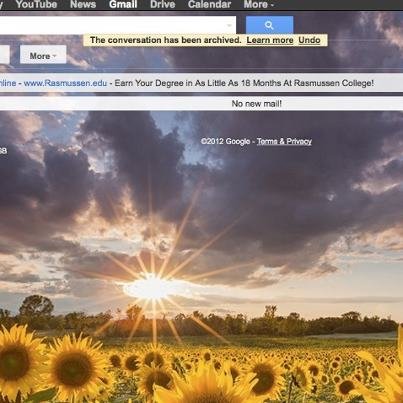Select Gmail in the Google bar
Viewport: 403px width, 403px height.
pyautogui.click(x=123, y=4)
